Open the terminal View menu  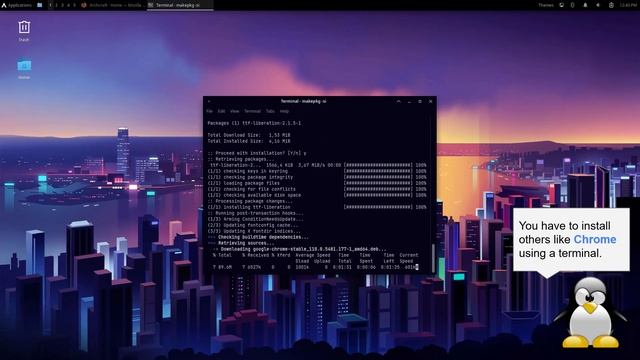(x=234, y=111)
